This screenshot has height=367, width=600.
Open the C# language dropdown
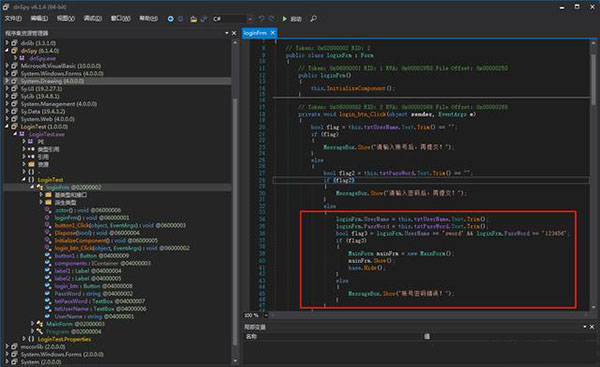pyautogui.click(x=233, y=19)
